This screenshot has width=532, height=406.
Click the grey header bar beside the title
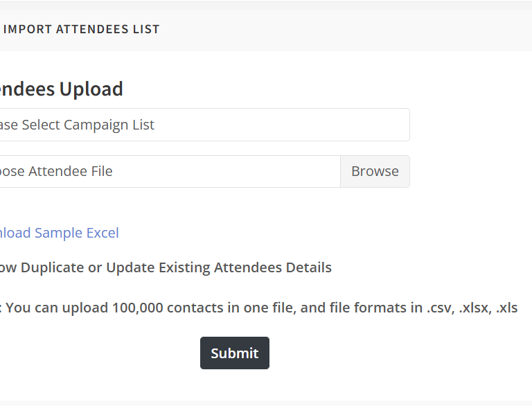[346, 29]
